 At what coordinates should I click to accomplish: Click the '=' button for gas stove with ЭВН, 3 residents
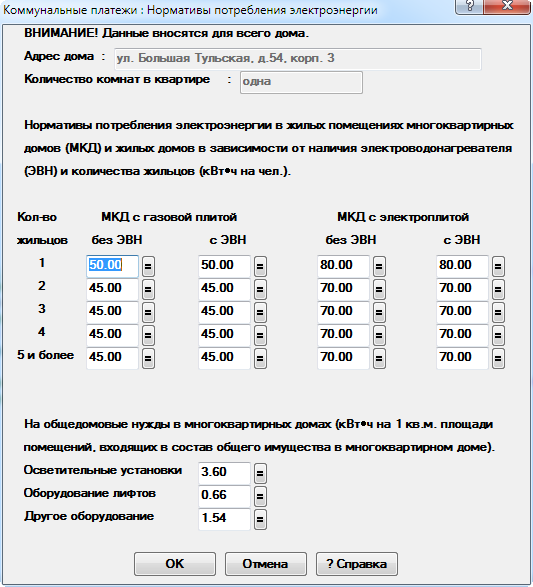point(260,312)
